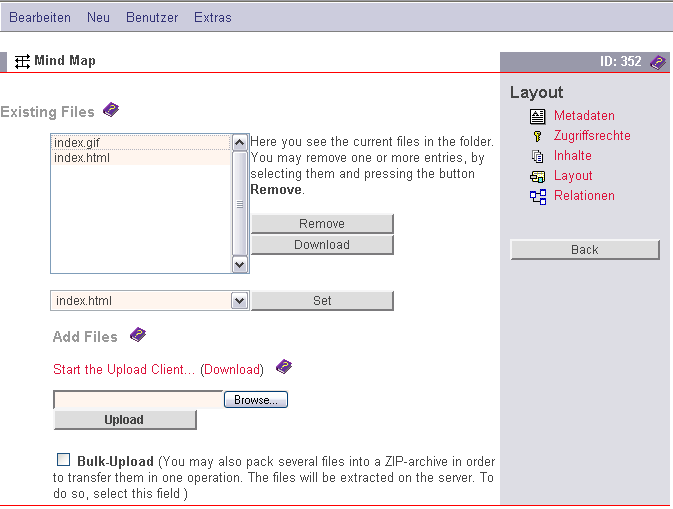Click the file list scroll-down arrow

tap(239, 265)
